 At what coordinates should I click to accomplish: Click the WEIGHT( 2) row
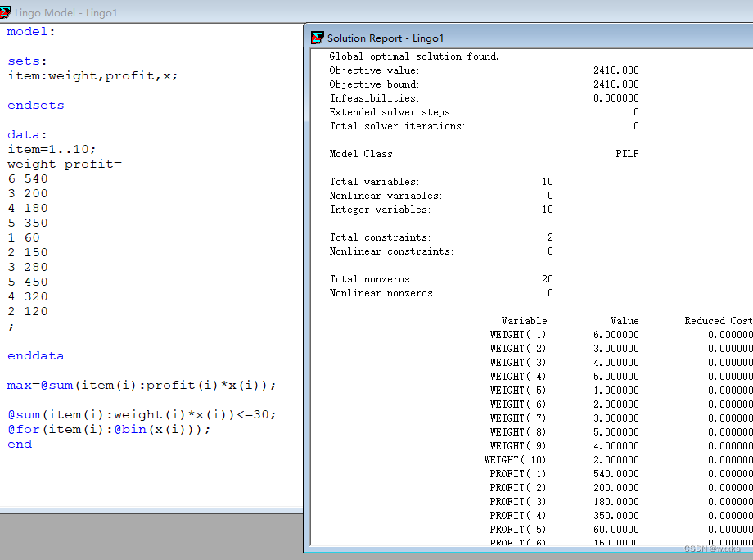click(621, 349)
